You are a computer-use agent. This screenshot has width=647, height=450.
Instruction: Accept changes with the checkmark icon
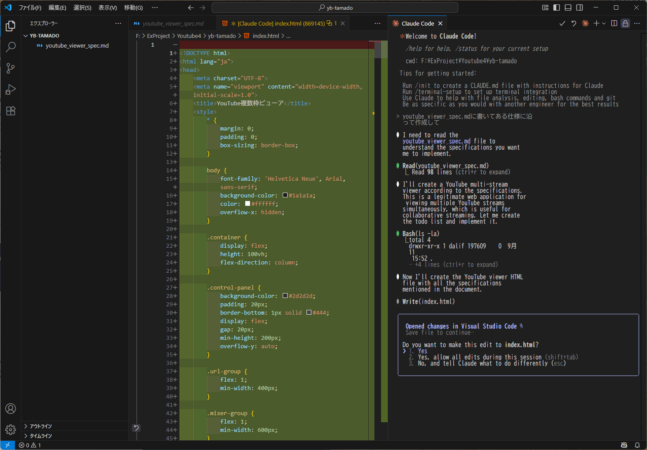click(x=562, y=24)
